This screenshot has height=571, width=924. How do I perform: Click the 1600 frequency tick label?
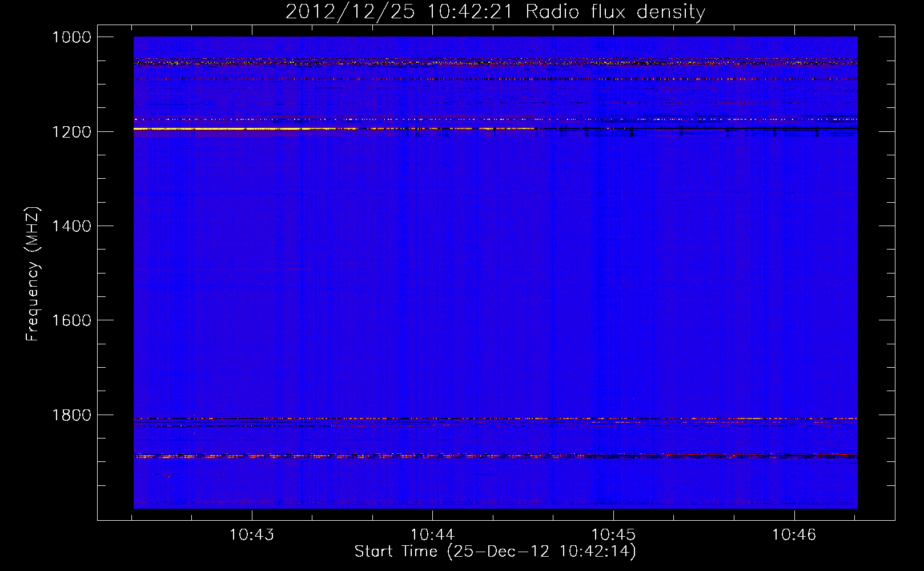pos(71,320)
